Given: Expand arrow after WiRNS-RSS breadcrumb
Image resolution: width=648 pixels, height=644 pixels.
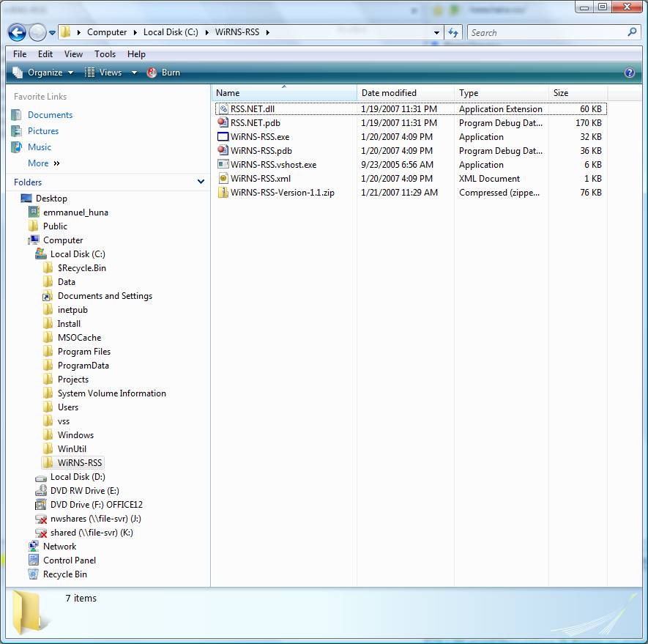Looking at the screenshot, I should 267,32.
